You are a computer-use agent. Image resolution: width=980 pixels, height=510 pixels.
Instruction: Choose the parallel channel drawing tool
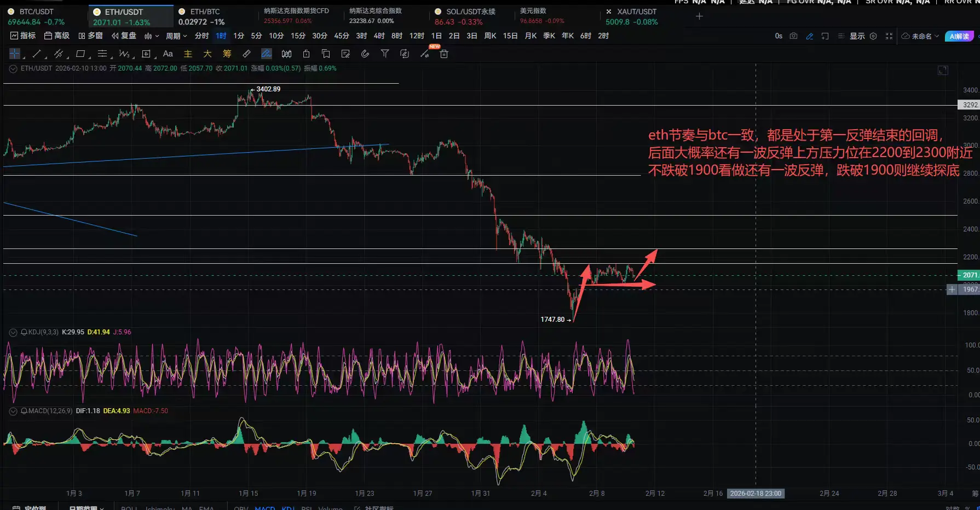pos(58,54)
